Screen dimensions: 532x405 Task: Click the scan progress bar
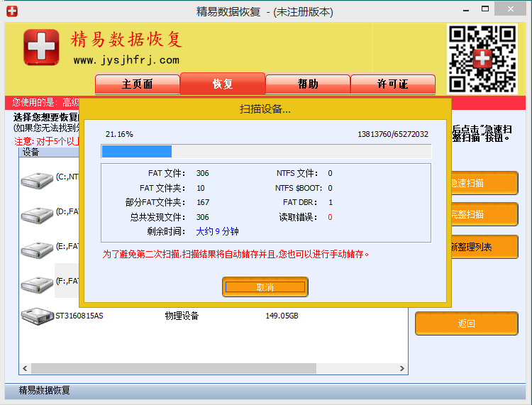pyautogui.click(x=266, y=151)
